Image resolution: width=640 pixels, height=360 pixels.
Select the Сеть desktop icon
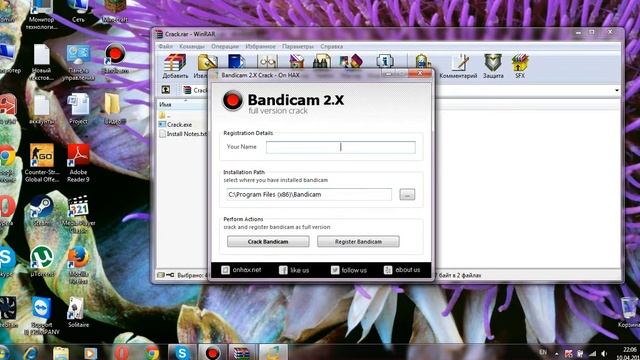click(x=78, y=11)
